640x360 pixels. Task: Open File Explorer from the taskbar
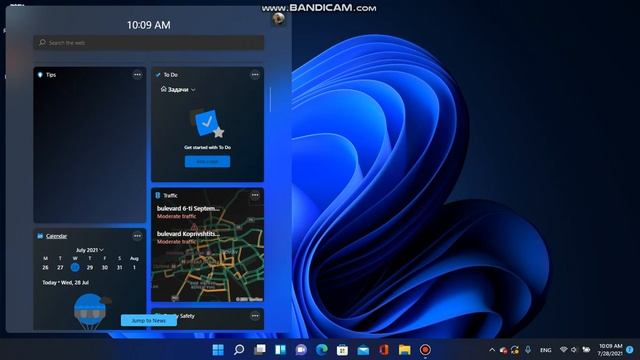coord(404,350)
